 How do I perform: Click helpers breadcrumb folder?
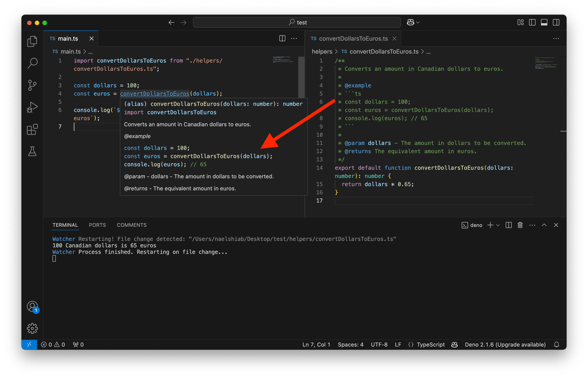click(322, 51)
